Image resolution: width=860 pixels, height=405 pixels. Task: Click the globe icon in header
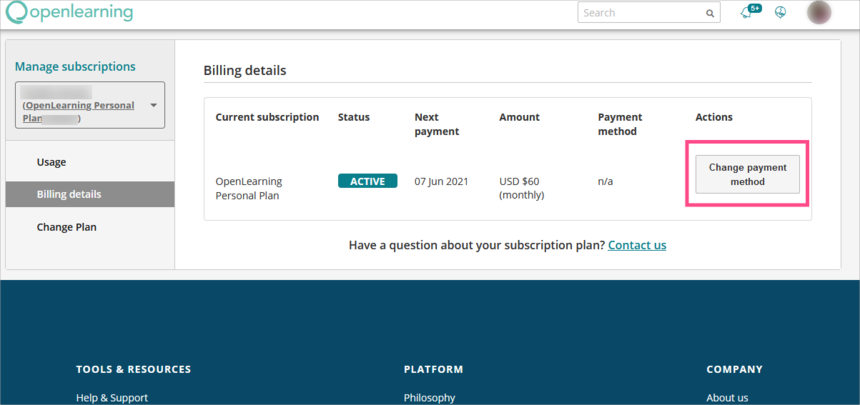tap(781, 13)
